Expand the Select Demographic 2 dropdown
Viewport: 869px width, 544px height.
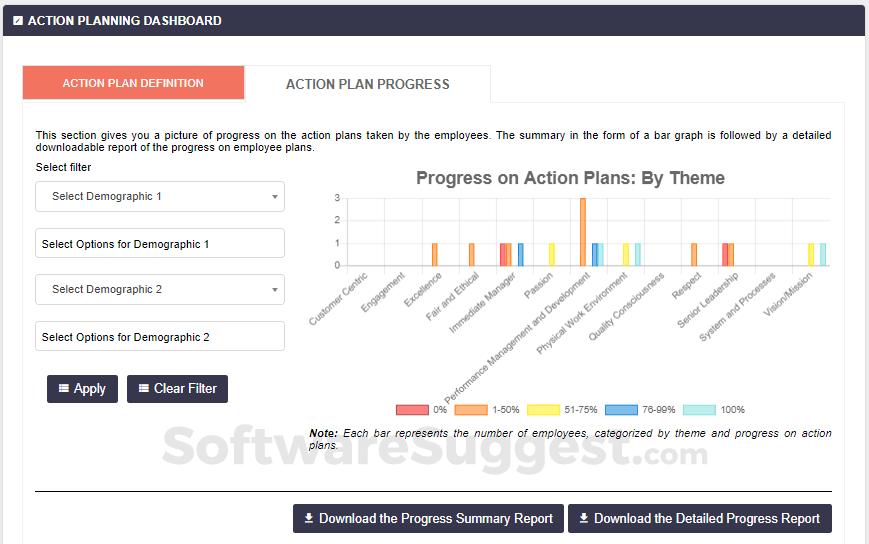(160, 290)
